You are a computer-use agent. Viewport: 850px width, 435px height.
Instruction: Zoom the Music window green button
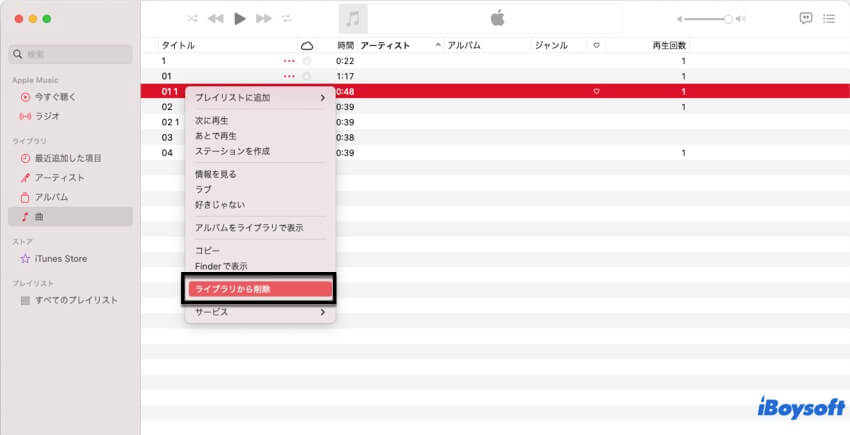tap(47, 19)
